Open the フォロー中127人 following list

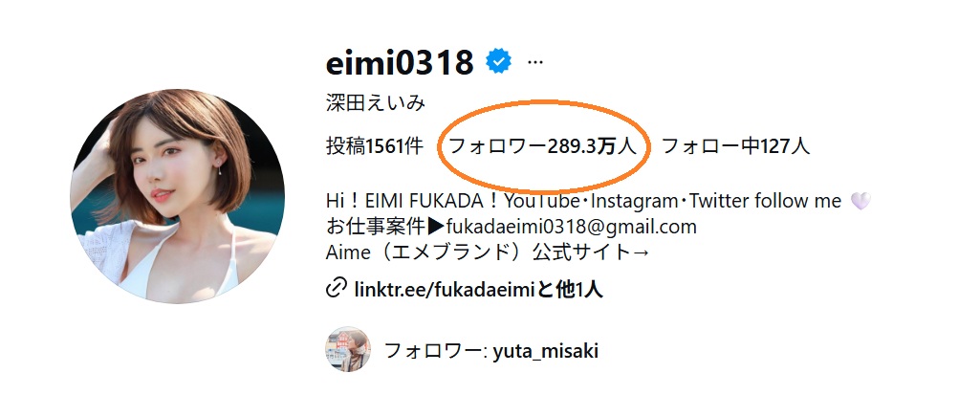[x=735, y=146]
